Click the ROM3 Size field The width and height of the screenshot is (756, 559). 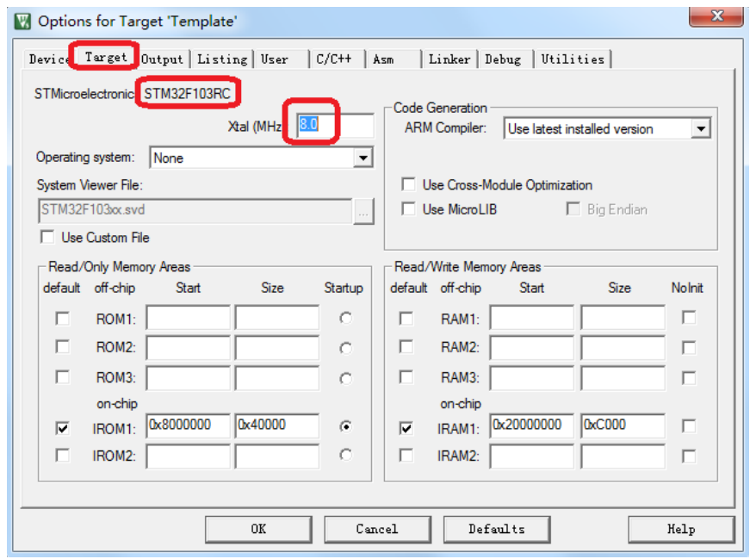coord(277,377)
